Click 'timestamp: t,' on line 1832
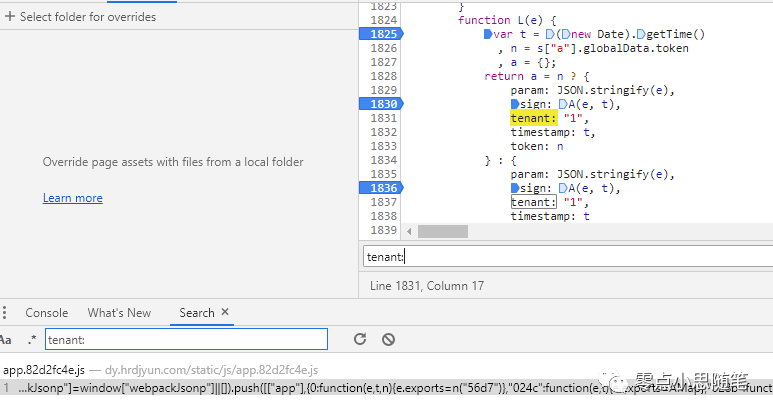Image resolution: width=773 pixels, height=415 pixels. click(x=553, y=132)
